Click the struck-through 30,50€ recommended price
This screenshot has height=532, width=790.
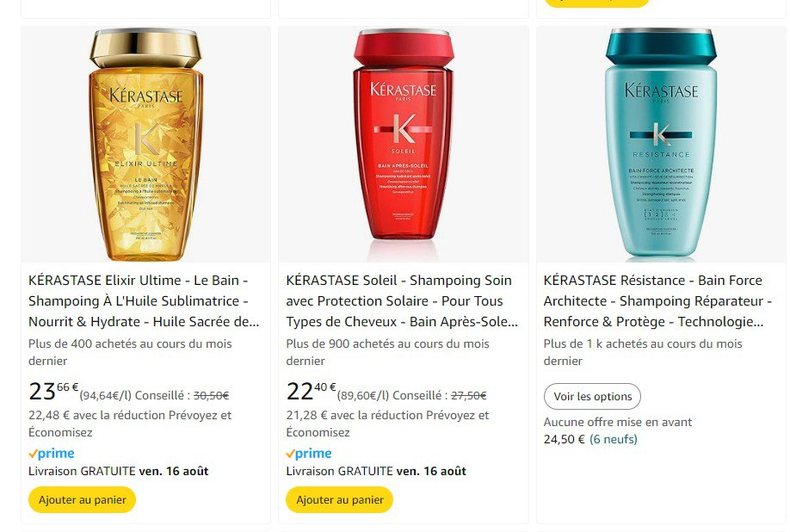211,396
